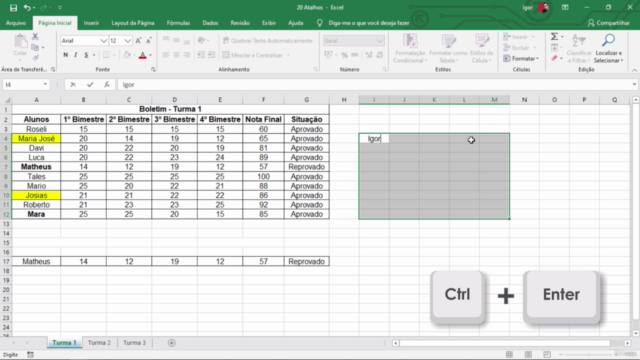The height and width of the screenshot is (360, 640).
Task: Switch to the Fórmulas ribbon tab
Action: pos(178,23)
